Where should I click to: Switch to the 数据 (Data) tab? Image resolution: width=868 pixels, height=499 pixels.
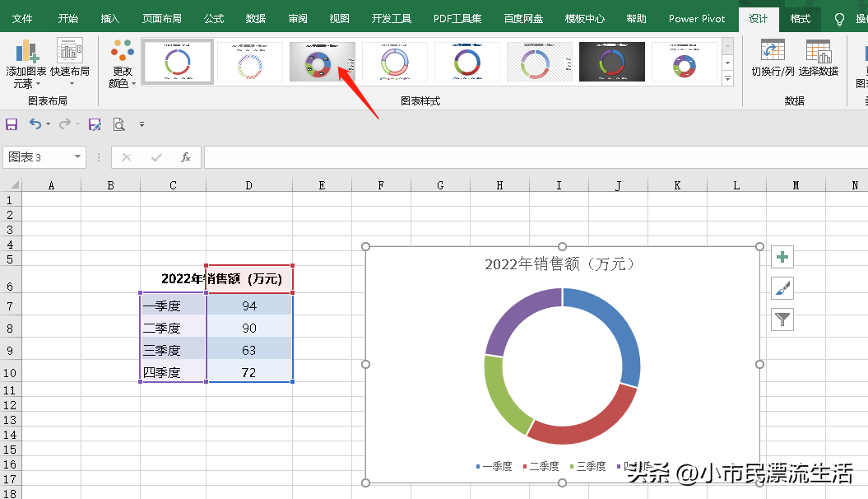(x=256, y=19)
